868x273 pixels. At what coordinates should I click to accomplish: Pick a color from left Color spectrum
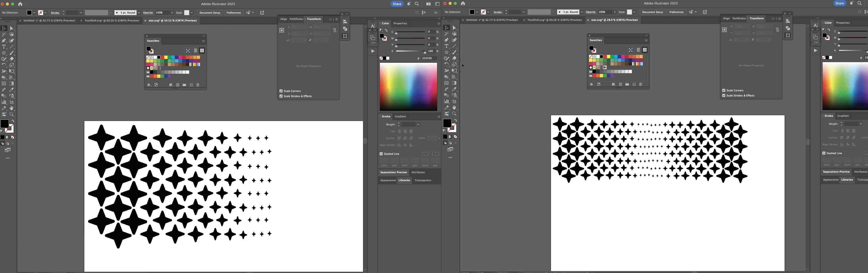click(408, 86)
